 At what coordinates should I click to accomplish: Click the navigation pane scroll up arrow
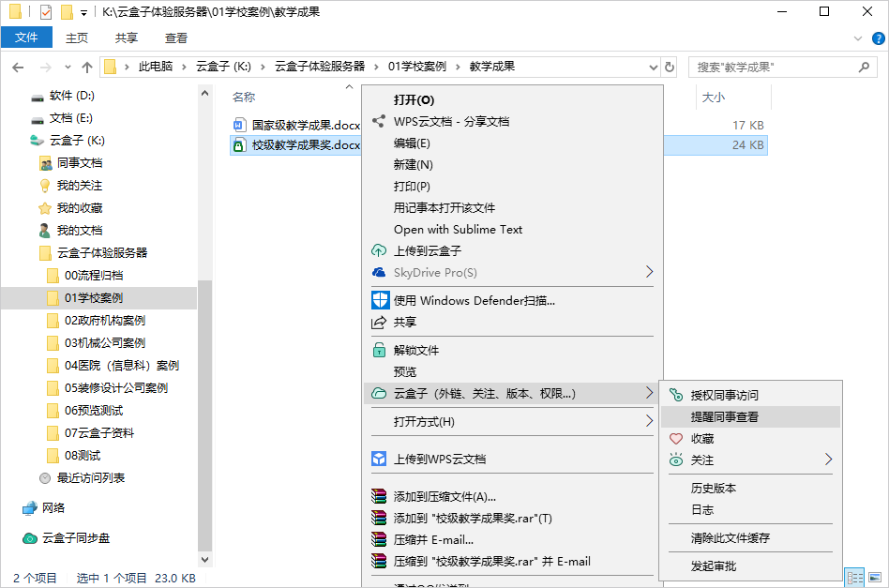click(204, 93)
